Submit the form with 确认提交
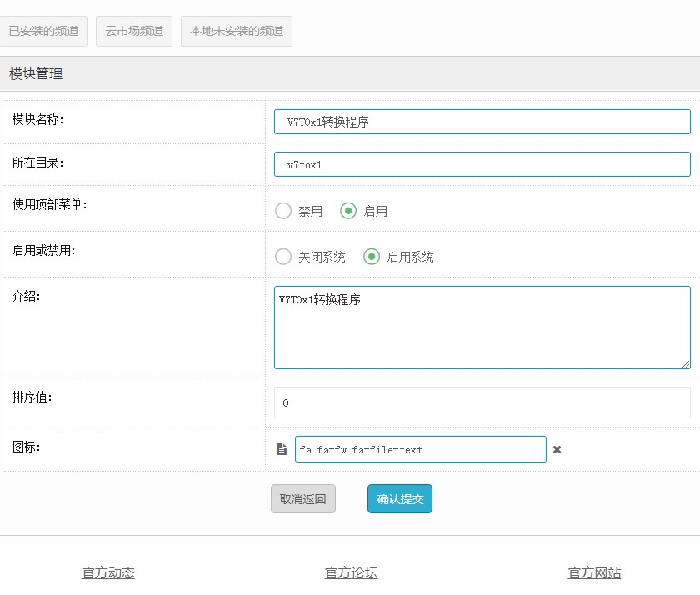 (x=400, y=499)
